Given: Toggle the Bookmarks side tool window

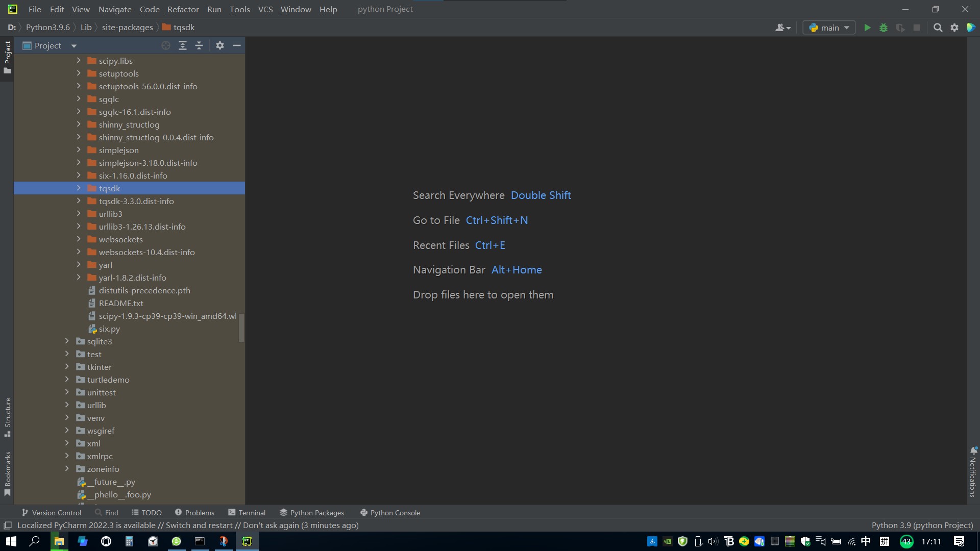Looking at the screenshot, I should click(7, 473).
